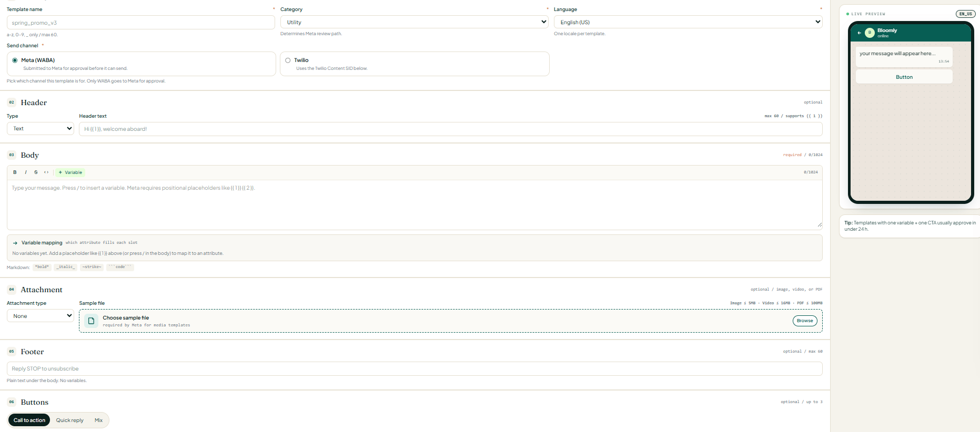
Task: Click the back arrow in phone preview
Action: point(859,33)
